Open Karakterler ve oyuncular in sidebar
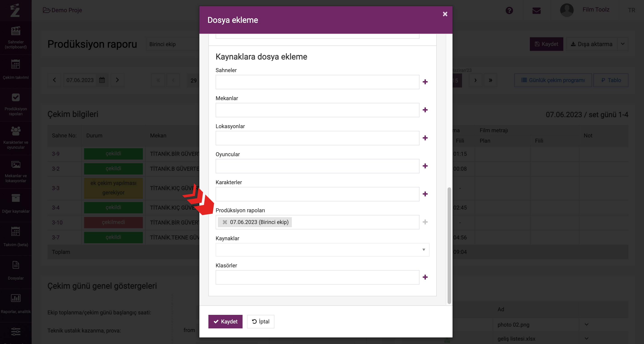This screenshot has width=644, height=344. point(16,138)
